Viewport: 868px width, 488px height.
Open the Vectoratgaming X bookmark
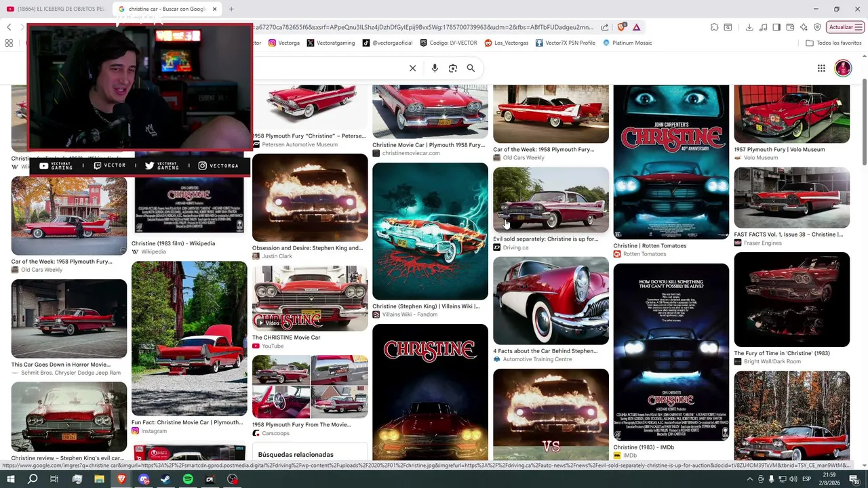point(331,43)
